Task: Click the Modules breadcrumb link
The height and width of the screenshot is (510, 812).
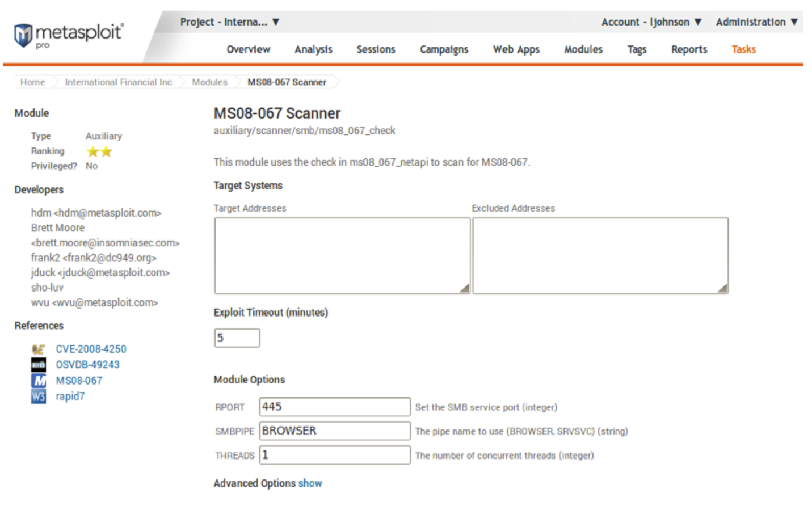Action: [x=209, y=82]
